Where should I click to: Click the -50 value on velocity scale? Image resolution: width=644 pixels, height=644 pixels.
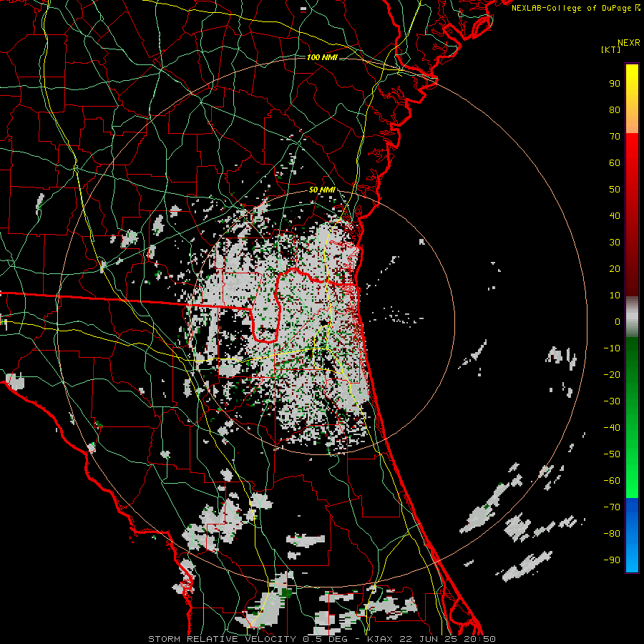click(612, 454)
